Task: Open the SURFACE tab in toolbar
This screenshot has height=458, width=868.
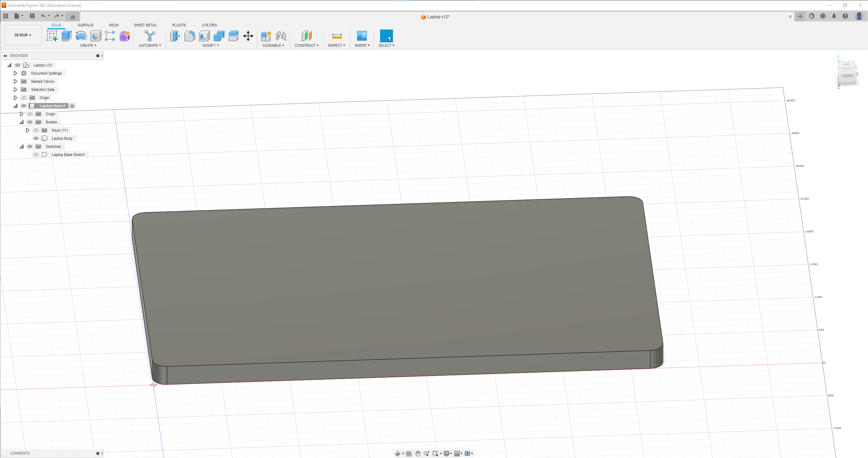Action: pos(85,25)
